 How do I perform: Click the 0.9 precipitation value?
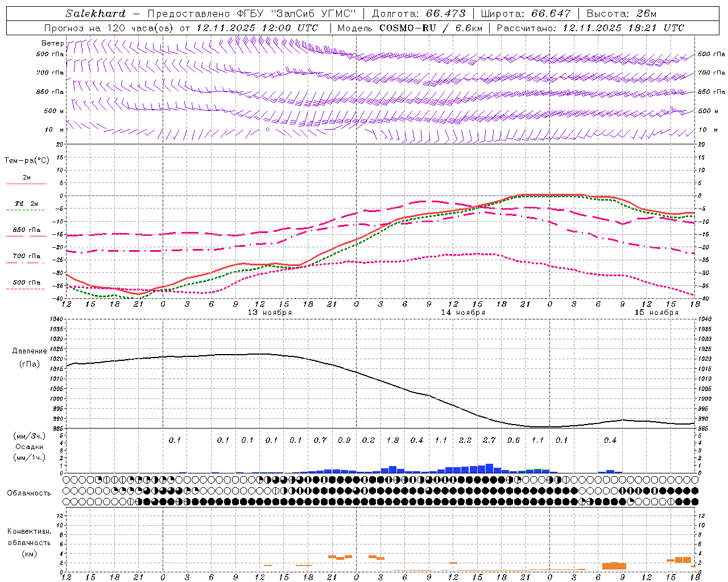click(x=344, y=440)
